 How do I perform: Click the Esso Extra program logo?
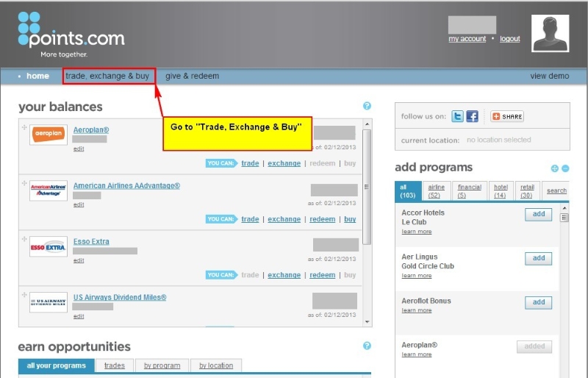[x=49, y=247]
